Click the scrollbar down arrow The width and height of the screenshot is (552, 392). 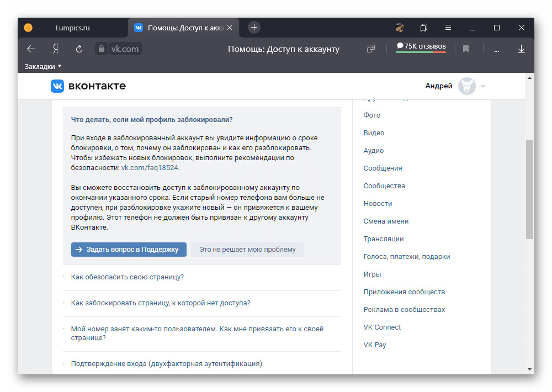[x=529, y=369]
